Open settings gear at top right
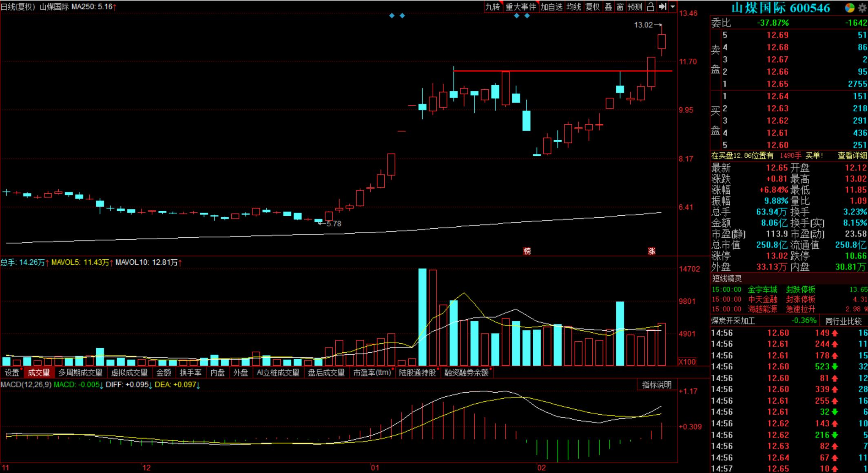Image resolution: width=868 pixels, height=473 pixels. click(x=861, y=8)
